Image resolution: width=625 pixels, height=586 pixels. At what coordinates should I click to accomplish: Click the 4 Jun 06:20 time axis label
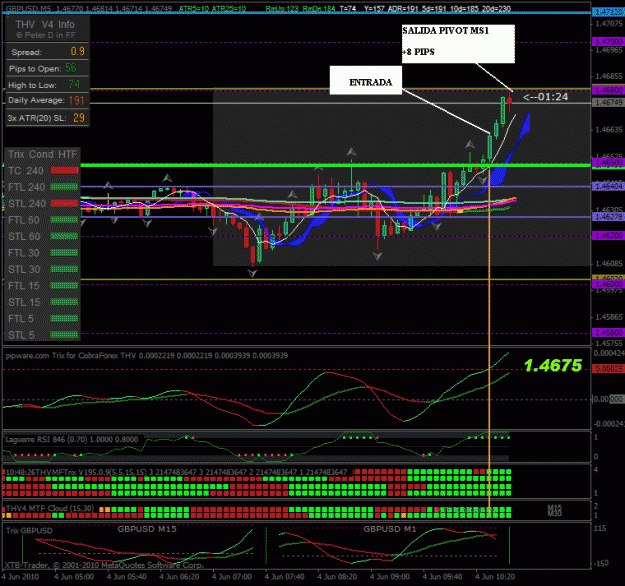pos(179,576)
